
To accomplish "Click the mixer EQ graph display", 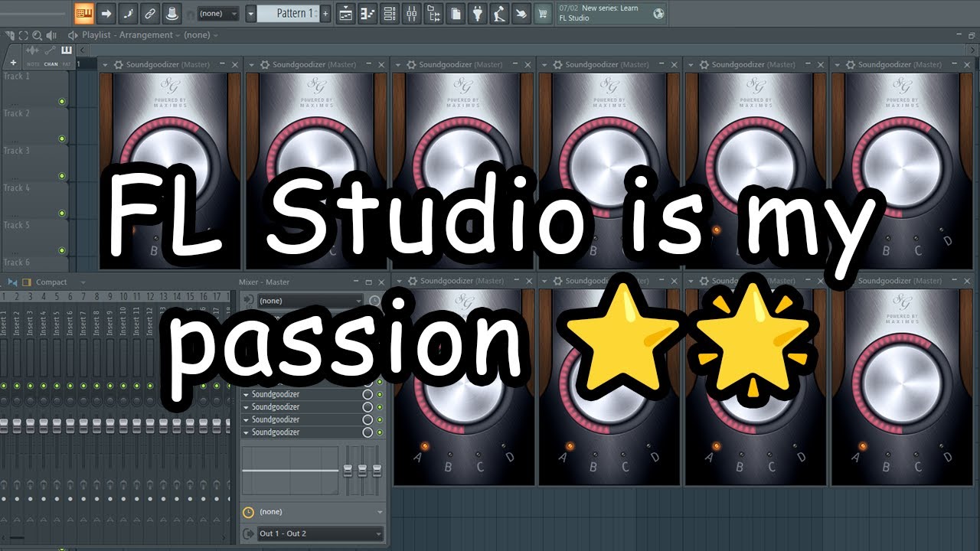I will (290, 471).
